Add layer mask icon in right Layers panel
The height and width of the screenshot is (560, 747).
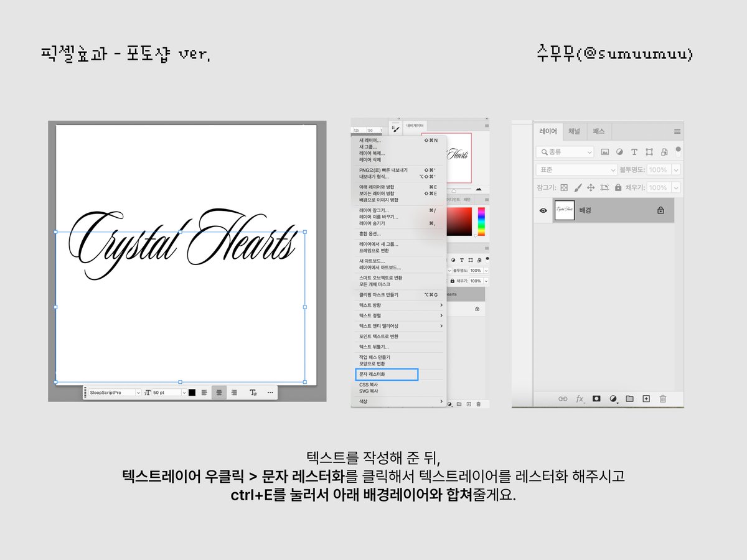[596, 399]
